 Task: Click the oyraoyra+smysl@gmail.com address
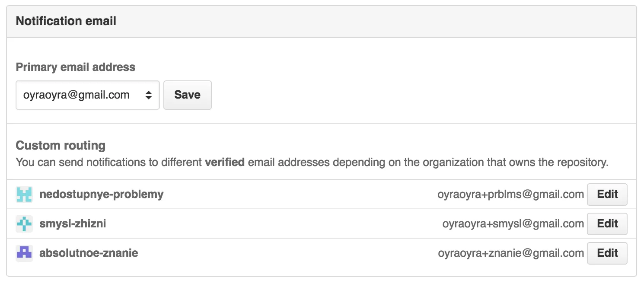(513, 224)
